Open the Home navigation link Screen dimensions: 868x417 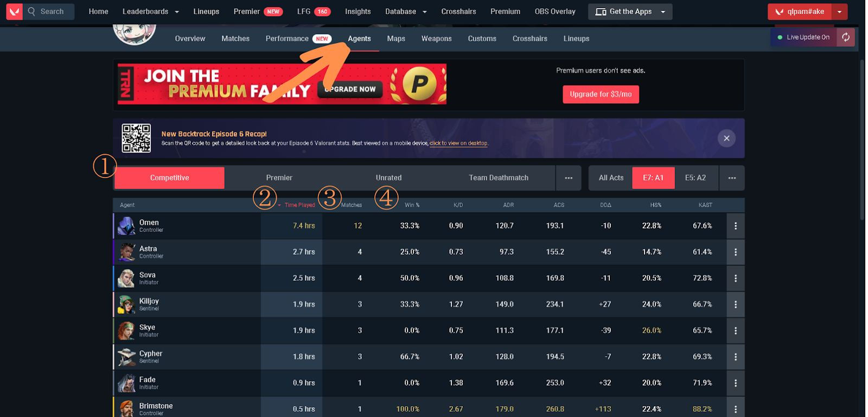click(x=98, y=11)
